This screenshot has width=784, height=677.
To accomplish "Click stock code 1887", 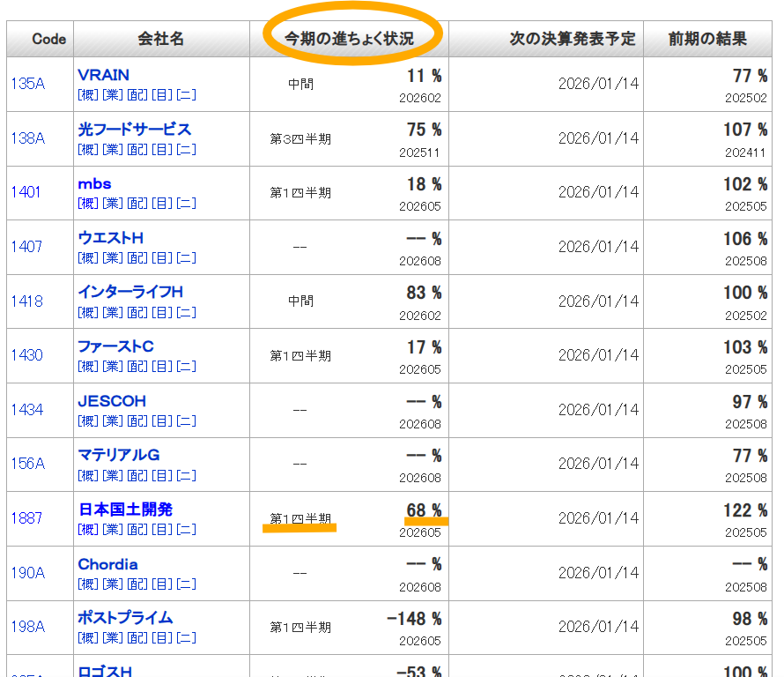I will click(x=26, y=518).
